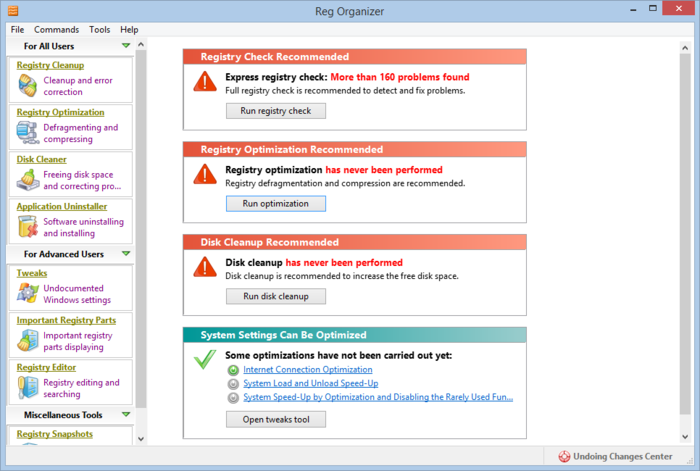Click the sidebar scrollbar up arrow

(141, 45)
